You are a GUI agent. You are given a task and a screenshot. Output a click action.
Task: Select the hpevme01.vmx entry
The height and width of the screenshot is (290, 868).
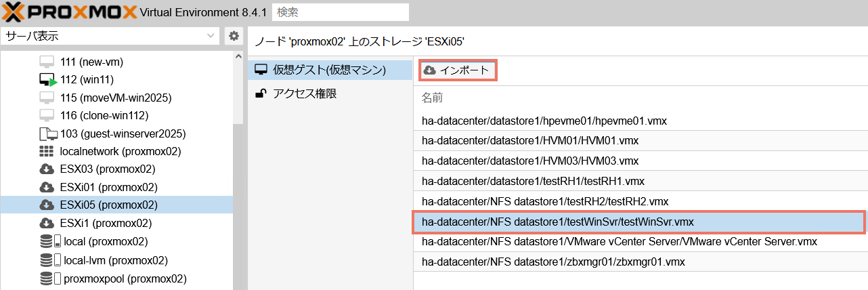tap(544, 121)
